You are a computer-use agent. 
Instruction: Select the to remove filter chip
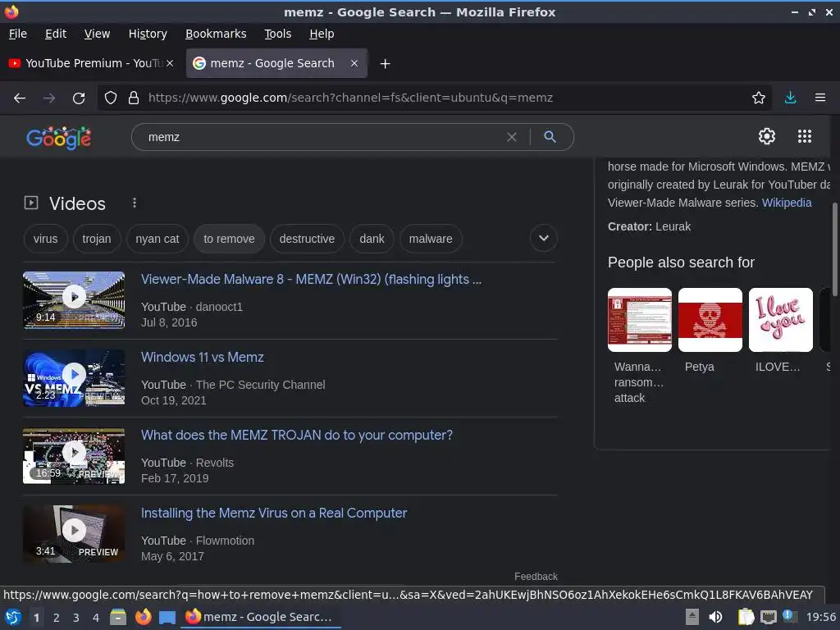(230, 239)
